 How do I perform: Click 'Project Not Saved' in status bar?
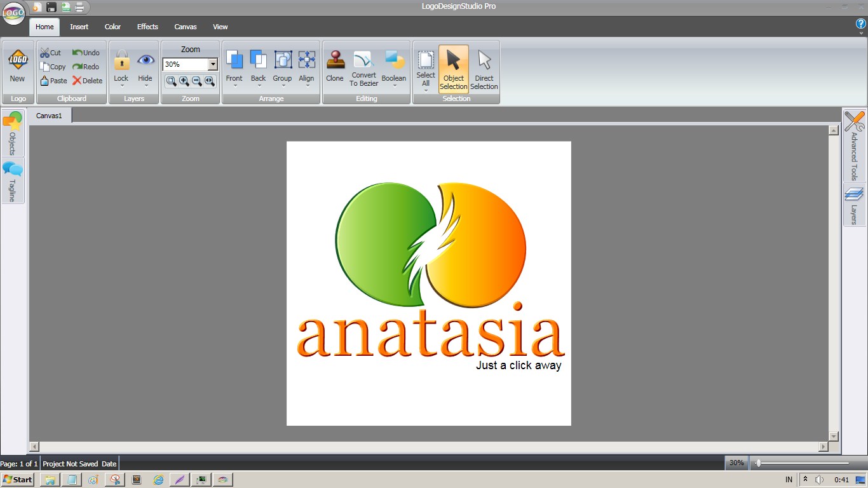click(x=70, y=464)
